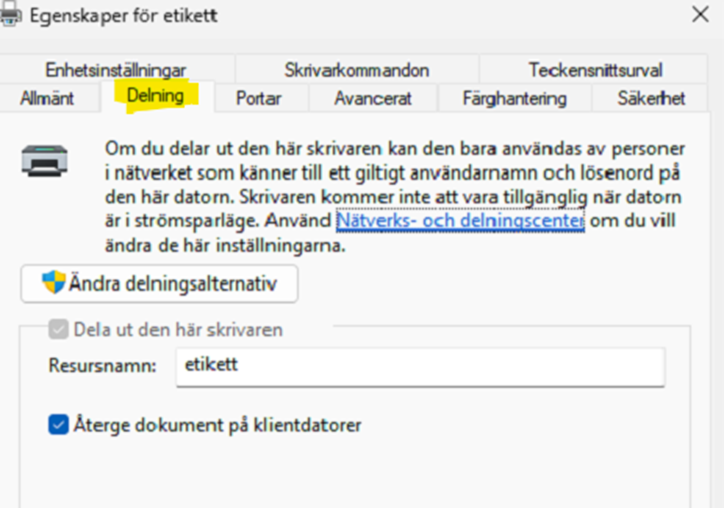Image resolution: width=724 pixels, height=508 pixels.
Task: Show the Säkerhet tab
Action: pyautogui.click(x=651, y=98)
